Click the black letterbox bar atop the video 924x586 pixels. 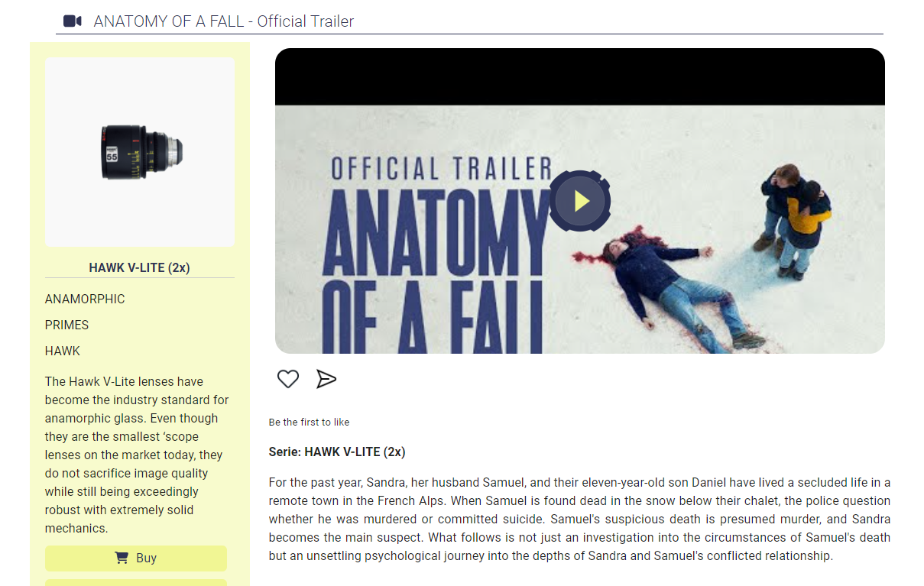[580, 76]
